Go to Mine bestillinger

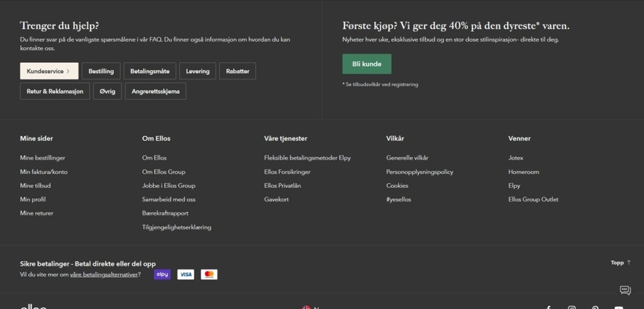click(x=43, y=158)
